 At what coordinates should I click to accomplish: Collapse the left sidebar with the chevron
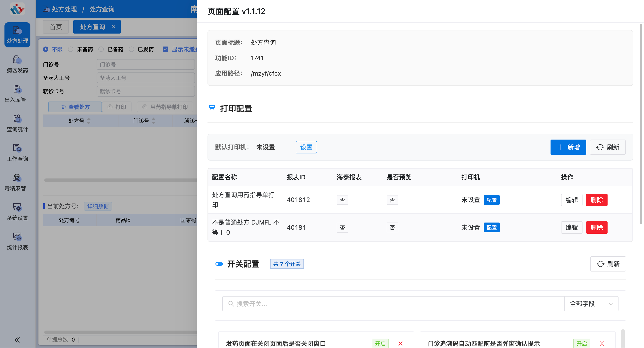point(17,340)
